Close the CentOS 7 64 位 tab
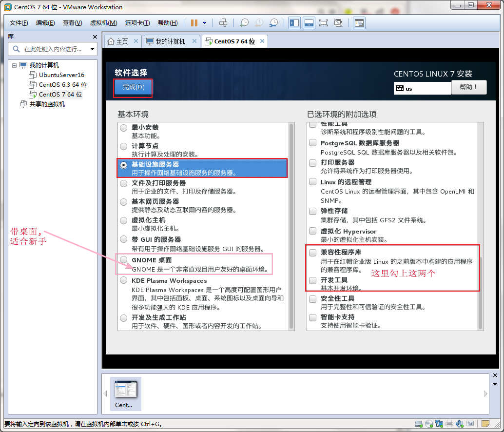The height and width of the screenshot is (432, 504). point(262,41)
